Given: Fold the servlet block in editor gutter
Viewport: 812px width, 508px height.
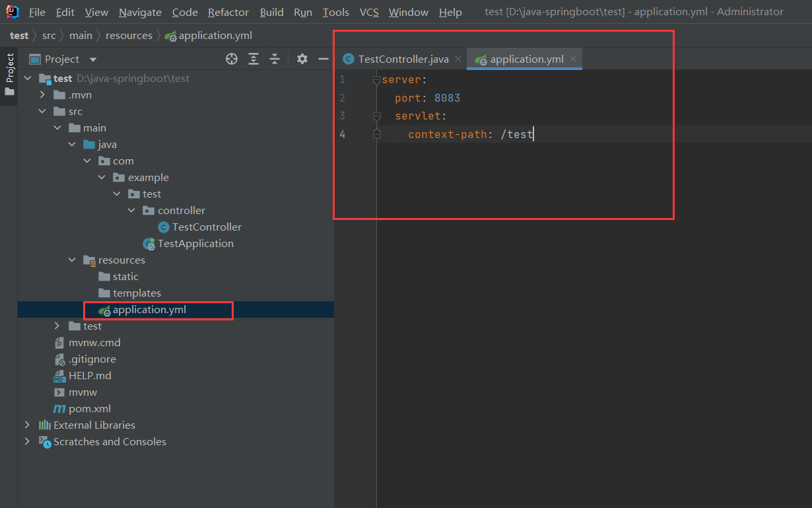Looking at the screenshot, I should pos(376,116).
